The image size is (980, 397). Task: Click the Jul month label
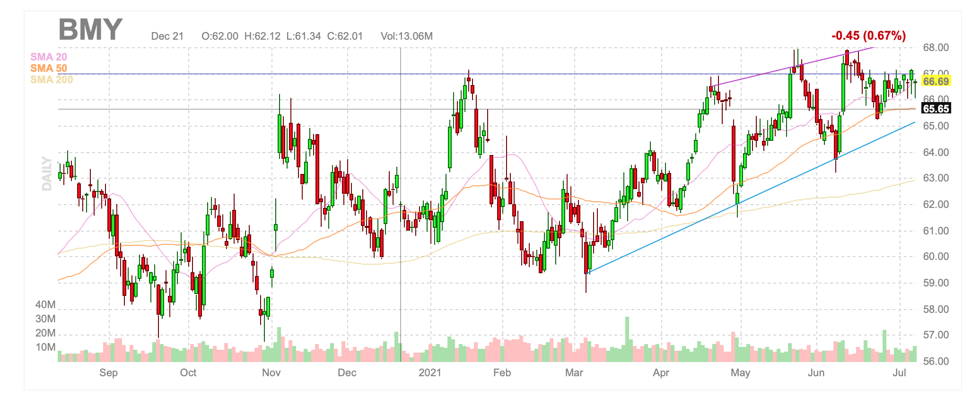(x=899, y=373)
